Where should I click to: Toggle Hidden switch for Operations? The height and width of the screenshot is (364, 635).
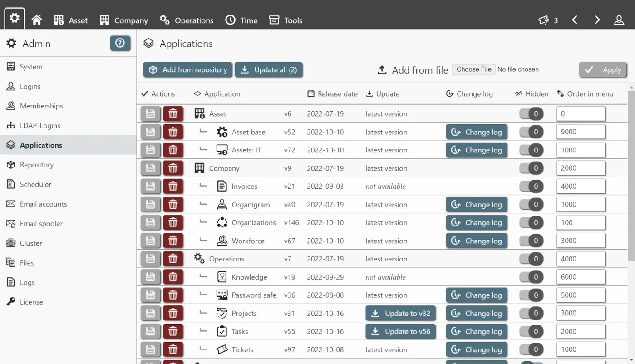(531, 259)
